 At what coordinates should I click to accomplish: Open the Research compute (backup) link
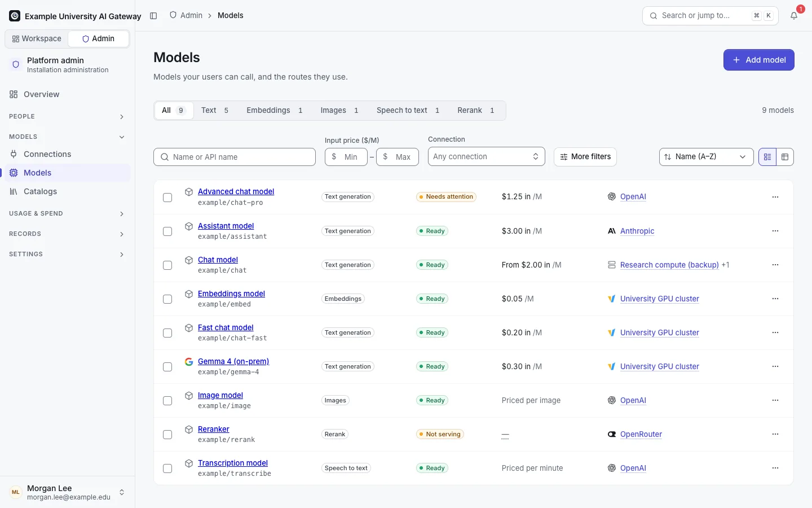tap(669, 265)
